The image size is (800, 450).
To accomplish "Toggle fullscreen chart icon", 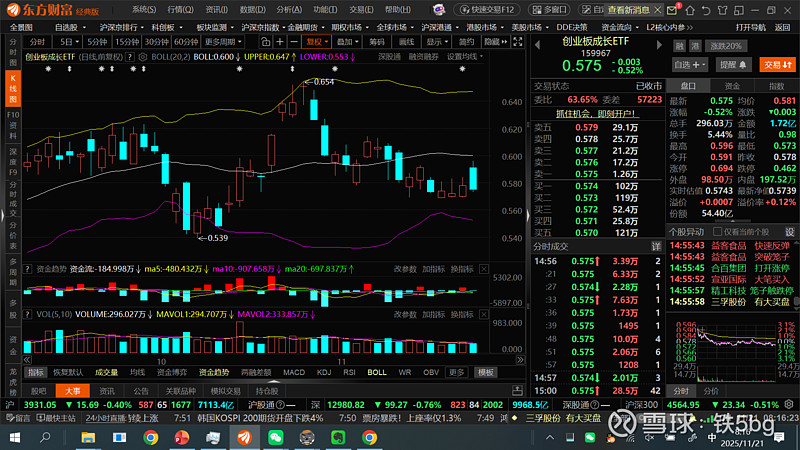I will click(517, 42).
